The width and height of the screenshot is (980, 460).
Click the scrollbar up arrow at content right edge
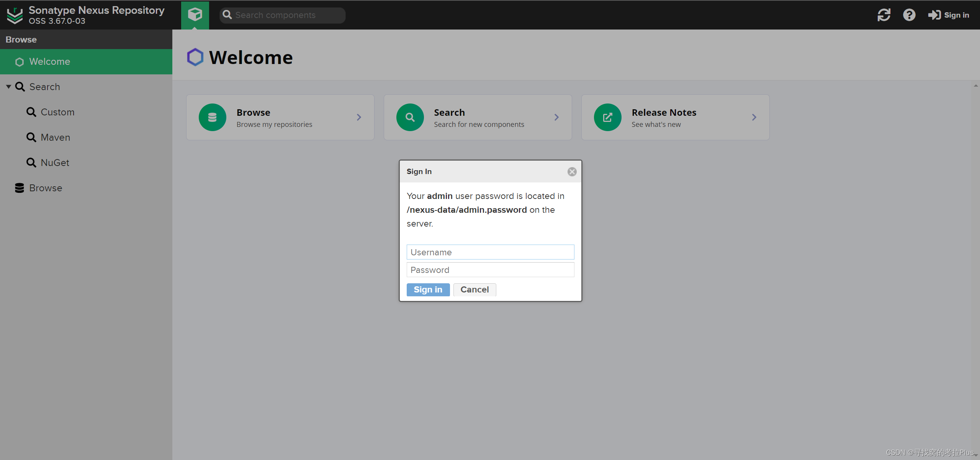point(976,85)
